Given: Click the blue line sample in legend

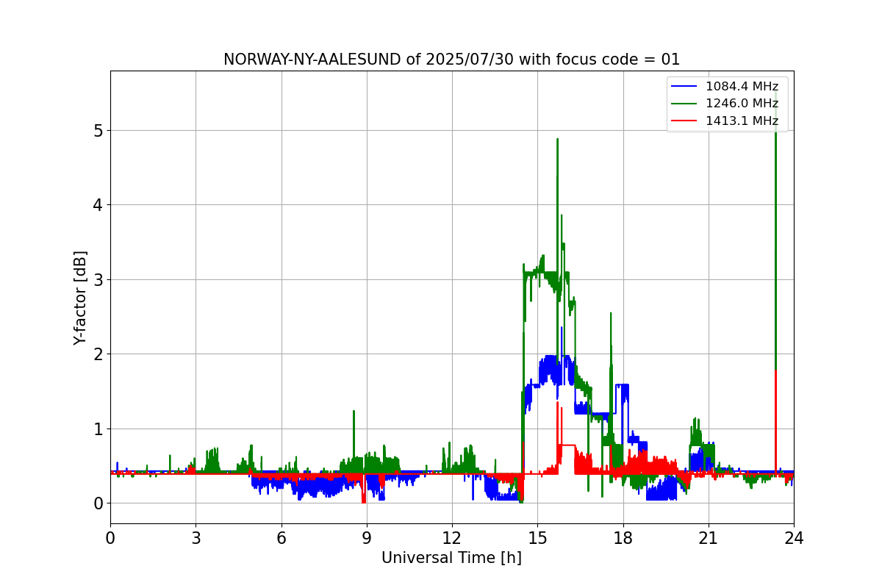Looking at the screenshot, I should tap(685, 87).
